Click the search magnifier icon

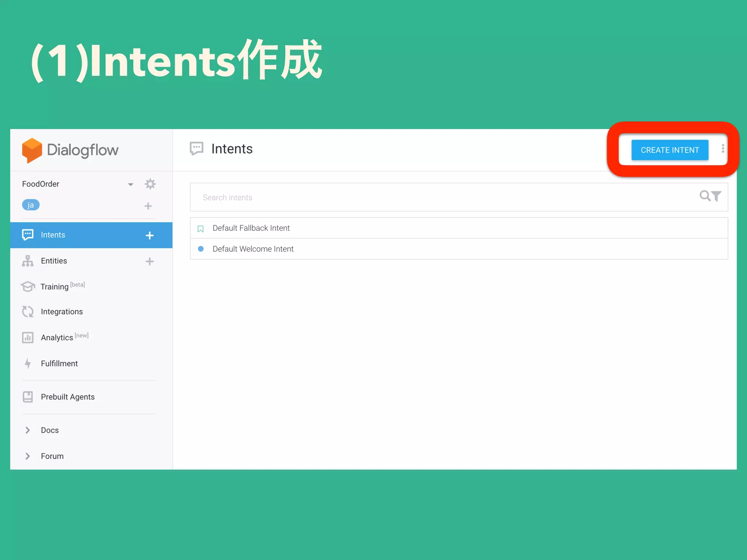tap(705, 196)
